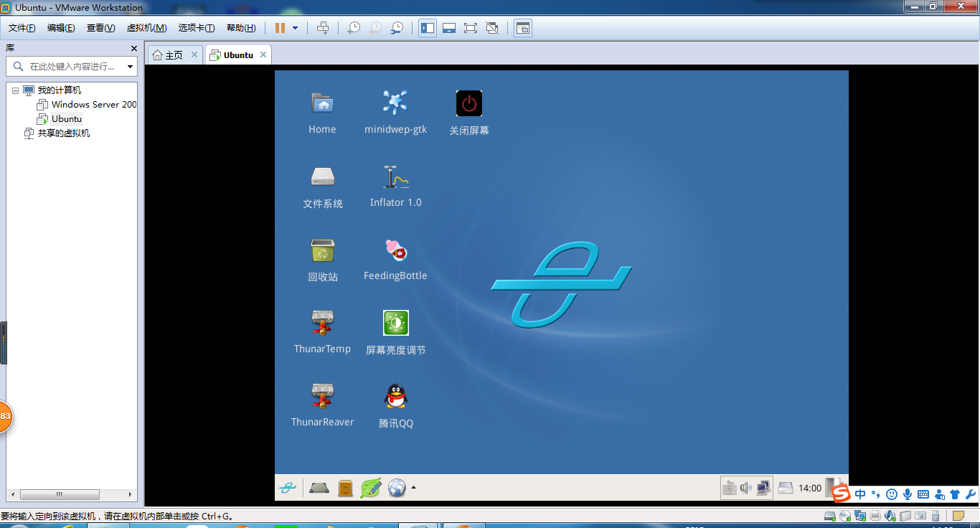980x528 pixels.
Task: Click VMware status bar CD/DVD icon
Action: [845, 516]
